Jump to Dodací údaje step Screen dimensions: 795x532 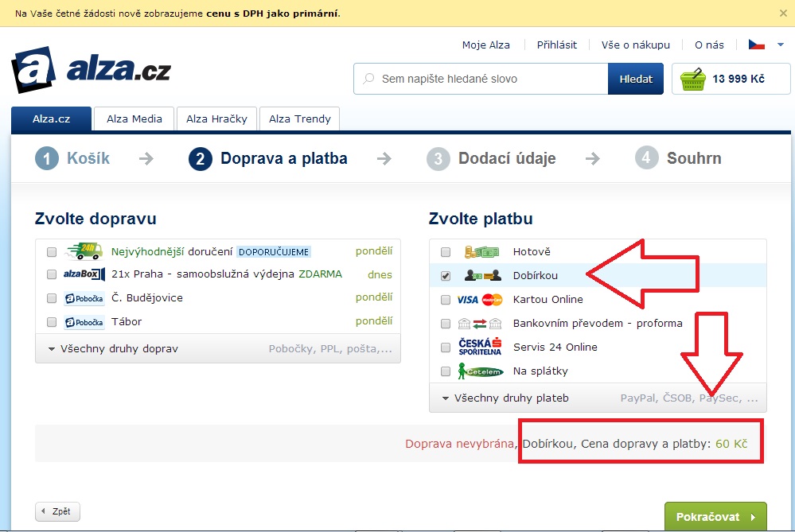tap(507, 158)
